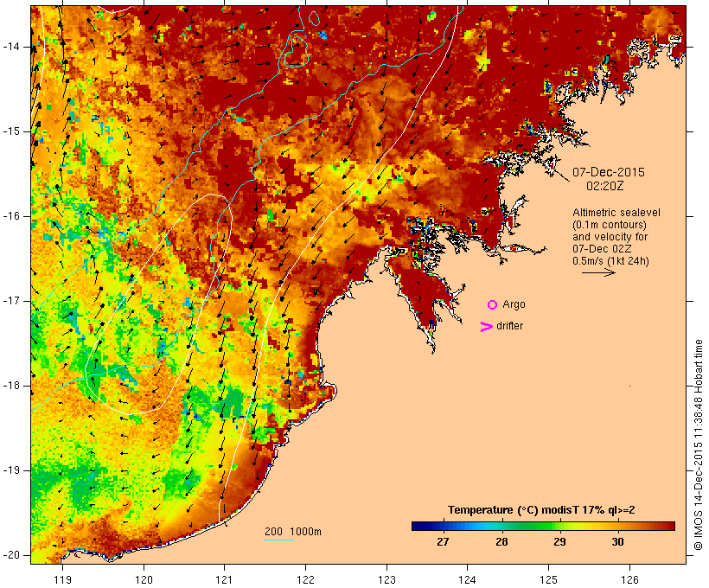The image size is (709, 588).
Task: Click the "27" color bar tick label
Action: click(x=443, y=542)
